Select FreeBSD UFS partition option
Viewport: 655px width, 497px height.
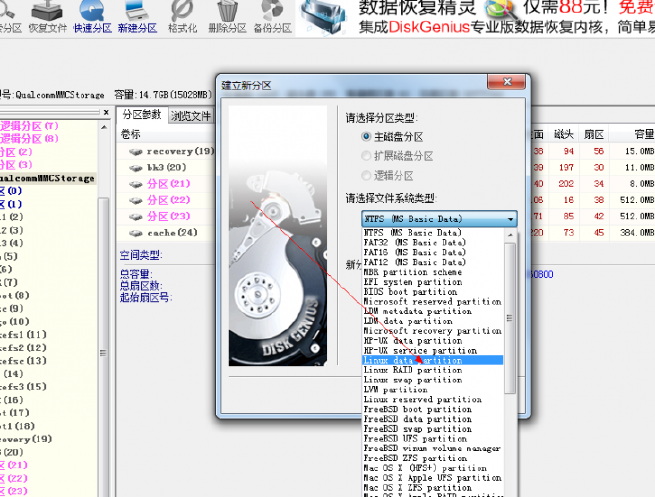pyautogui.click(x=432, y=439)
